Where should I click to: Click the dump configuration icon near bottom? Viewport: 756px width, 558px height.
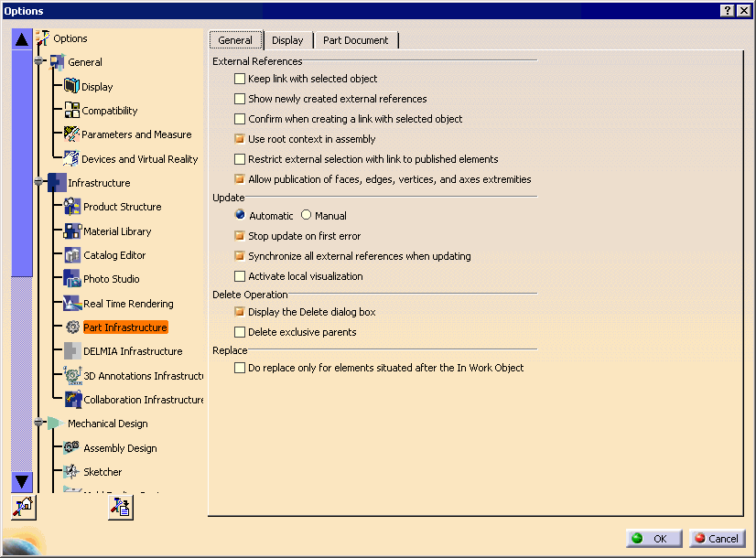(x=120, y=507)
